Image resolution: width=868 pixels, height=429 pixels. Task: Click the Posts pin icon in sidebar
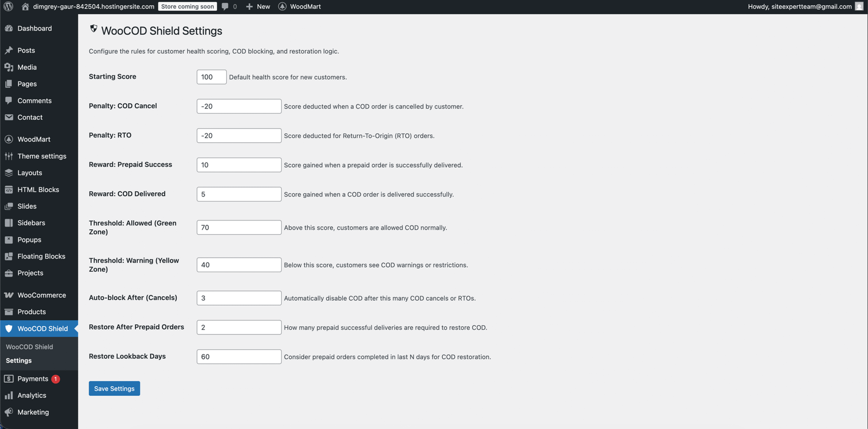click(x=9, y=51)
